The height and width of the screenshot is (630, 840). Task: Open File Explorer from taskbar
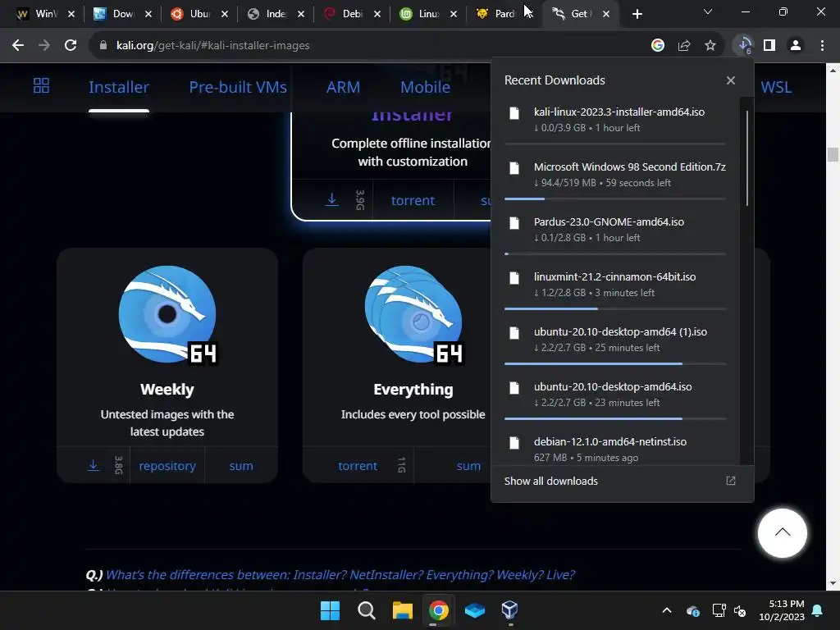click(x=402, y=610)
